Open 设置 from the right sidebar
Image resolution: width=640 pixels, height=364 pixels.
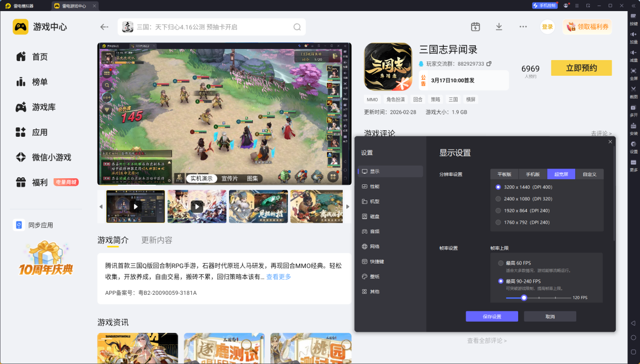[x=633, y=147]
